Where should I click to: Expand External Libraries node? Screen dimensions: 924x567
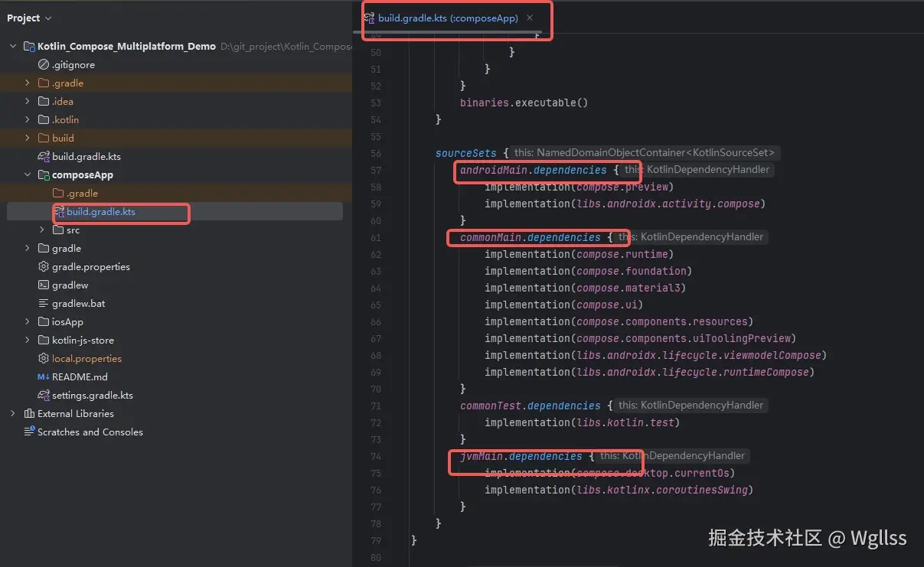[x=13, y=413]
